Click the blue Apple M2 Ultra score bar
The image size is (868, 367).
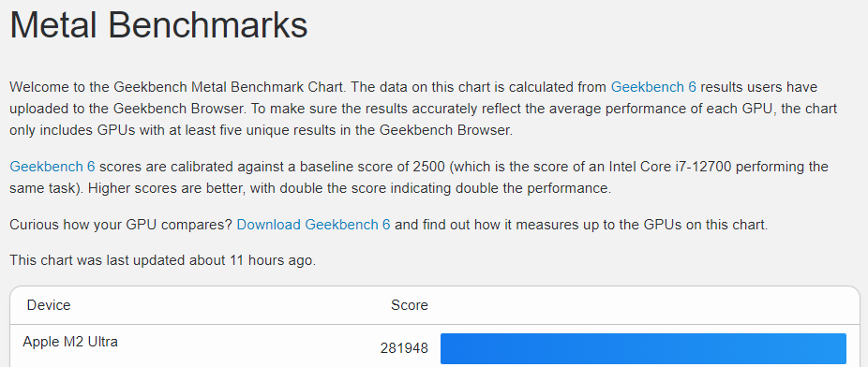643,349
